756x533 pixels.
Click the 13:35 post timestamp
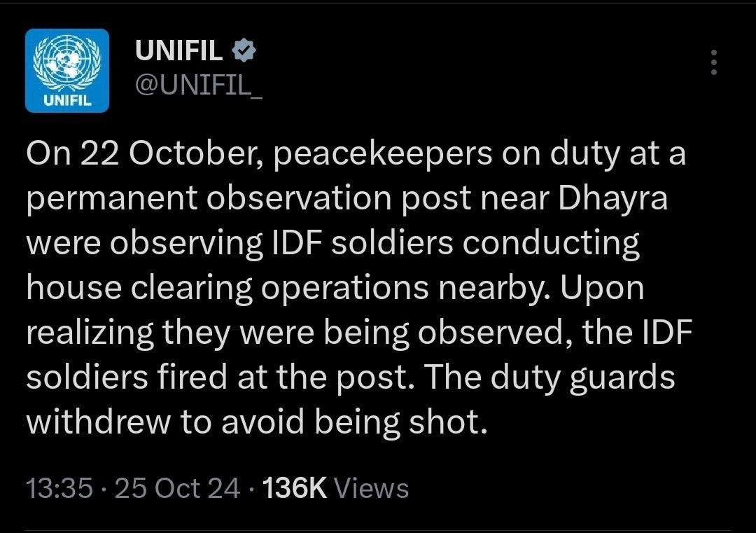(59, 488)
